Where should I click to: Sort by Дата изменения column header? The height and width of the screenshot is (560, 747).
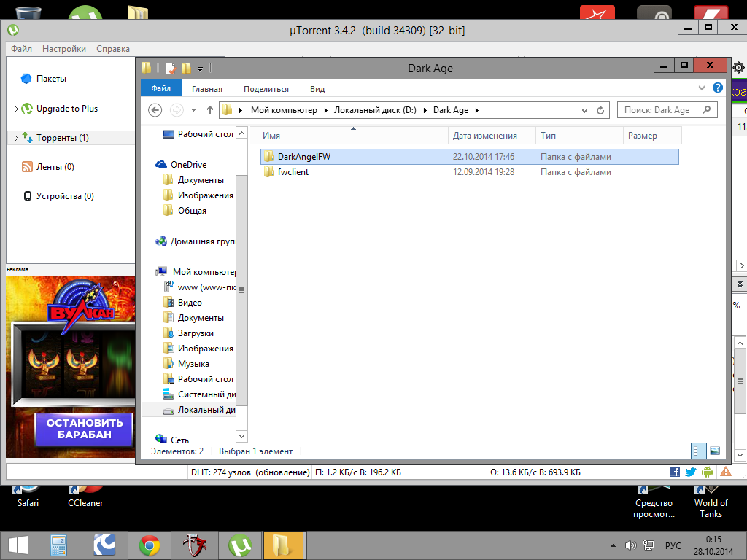pos(492,136)
